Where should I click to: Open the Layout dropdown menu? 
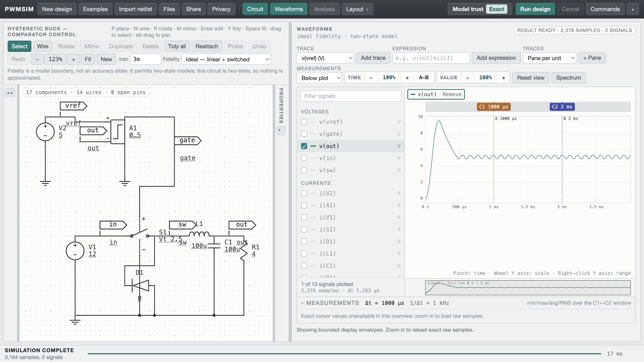pos(357,9)
